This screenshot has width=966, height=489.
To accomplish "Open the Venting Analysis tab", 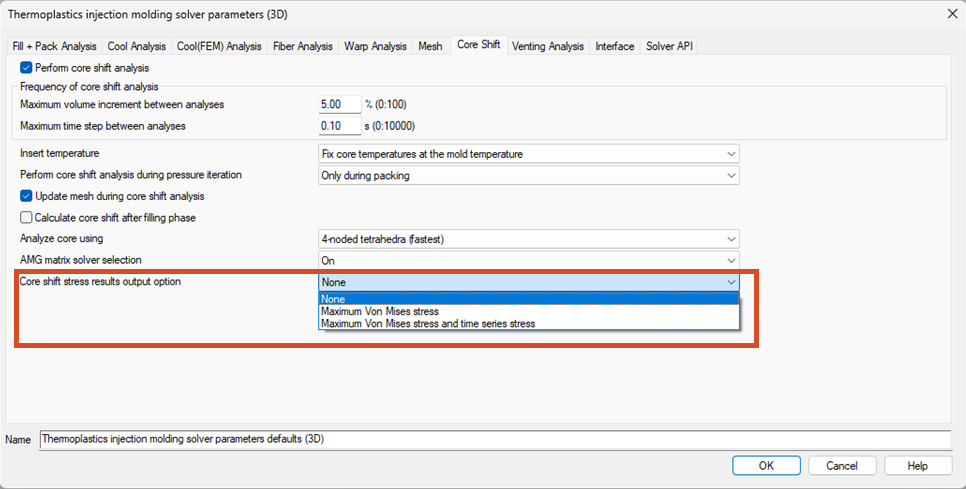I will 548,46.
